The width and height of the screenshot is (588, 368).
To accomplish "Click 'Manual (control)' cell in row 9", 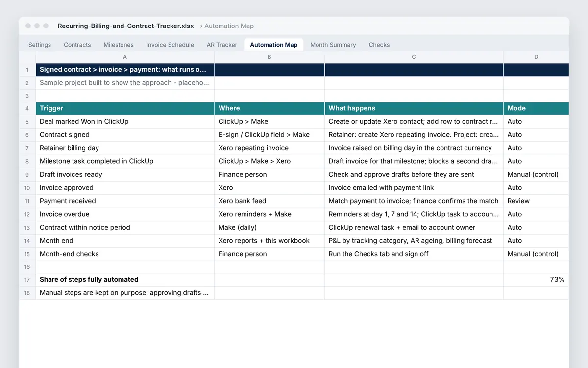I will (x=536, y=175).
